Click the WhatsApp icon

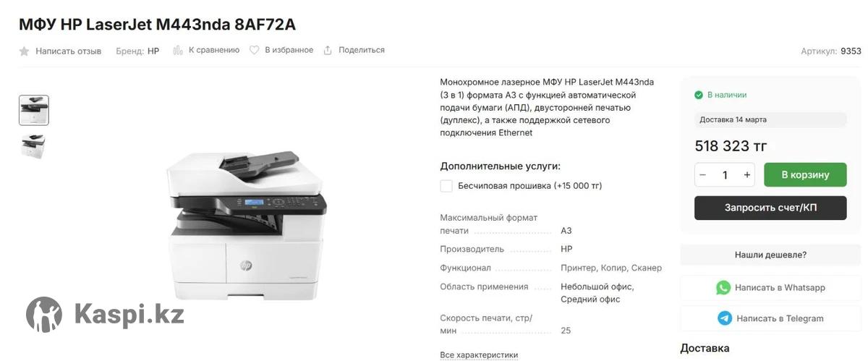[x=723, y=287]
